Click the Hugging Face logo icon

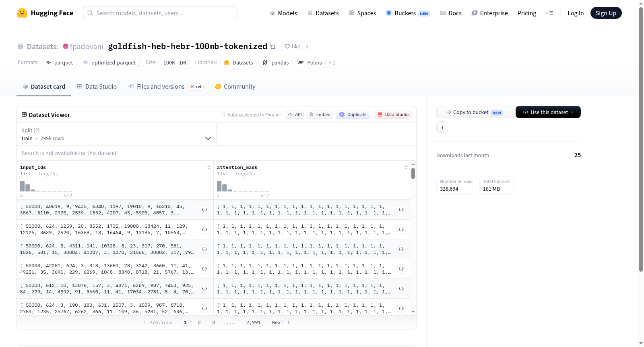[x=22, y=13]
